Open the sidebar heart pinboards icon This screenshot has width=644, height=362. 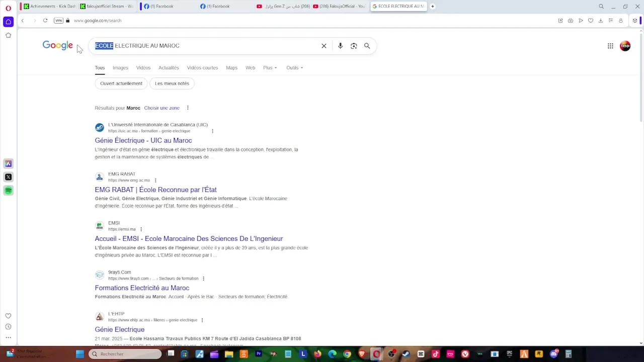pyautogui.click(x=8, y=316)
